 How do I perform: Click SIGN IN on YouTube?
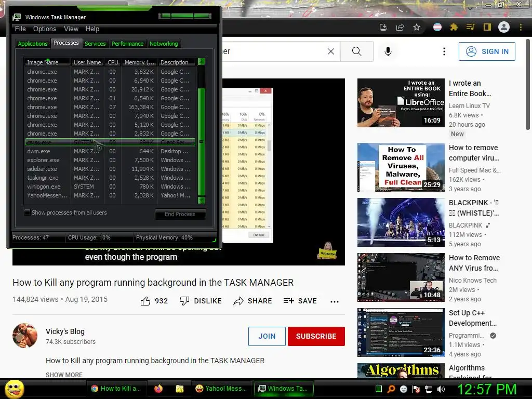(x=487, y=51)
